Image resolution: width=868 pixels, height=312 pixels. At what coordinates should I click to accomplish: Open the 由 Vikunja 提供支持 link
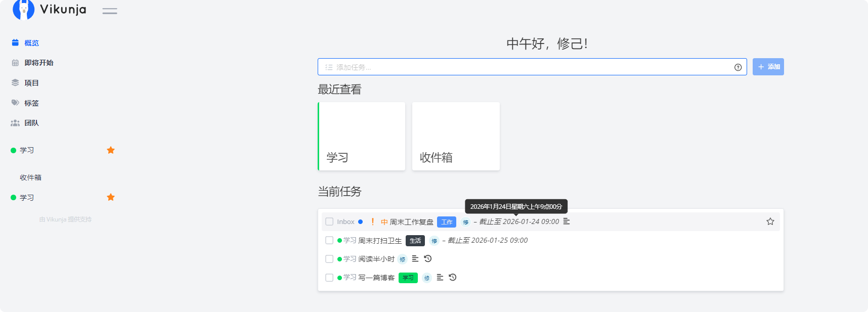(x=65, y=219)
